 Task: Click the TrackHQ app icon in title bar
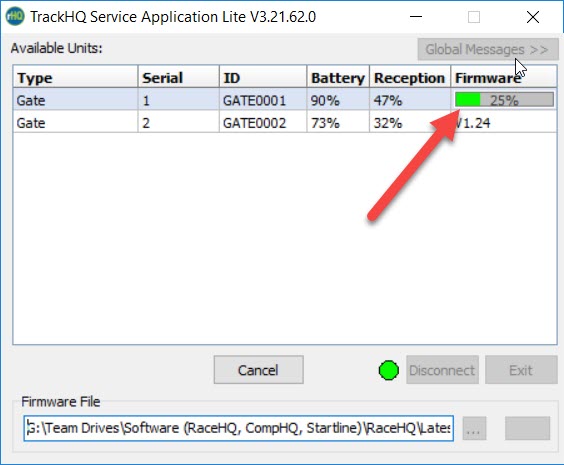(x=15, y=17)
